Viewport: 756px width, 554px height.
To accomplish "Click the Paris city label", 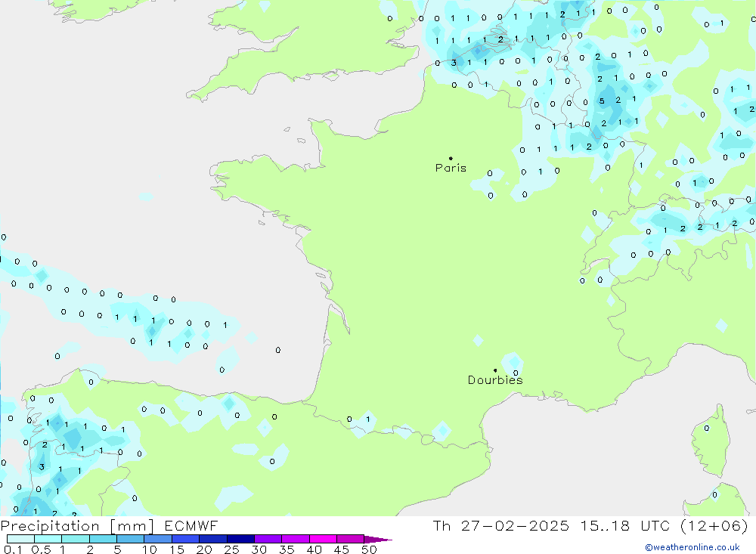I will click(451, 168).
